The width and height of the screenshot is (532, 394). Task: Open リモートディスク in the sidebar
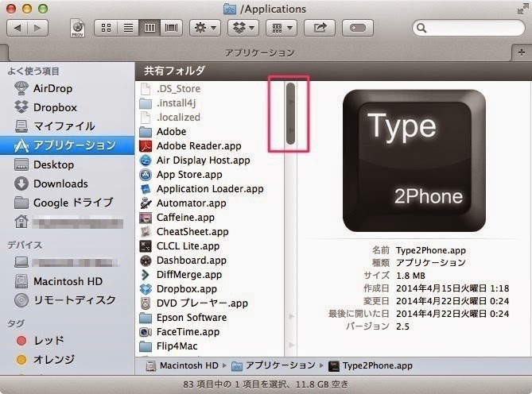coord(65,300)
